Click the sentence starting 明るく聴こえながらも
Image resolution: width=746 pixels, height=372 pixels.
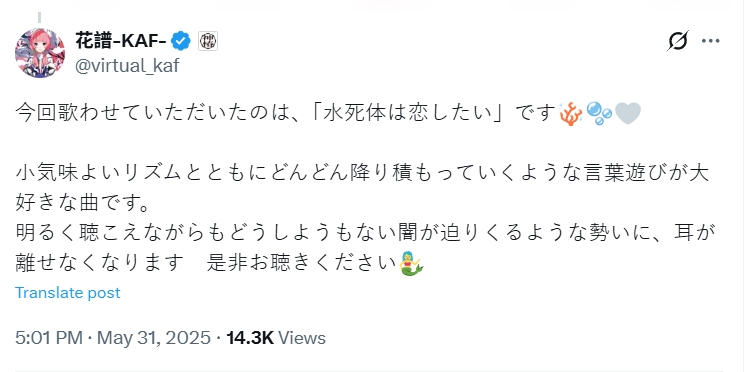[x=363, y=250]
